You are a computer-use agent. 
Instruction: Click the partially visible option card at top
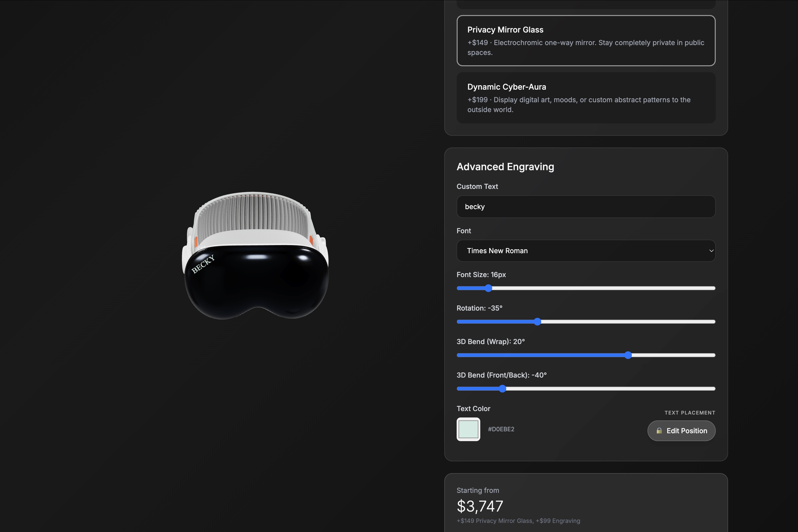(x=586, y=4)
